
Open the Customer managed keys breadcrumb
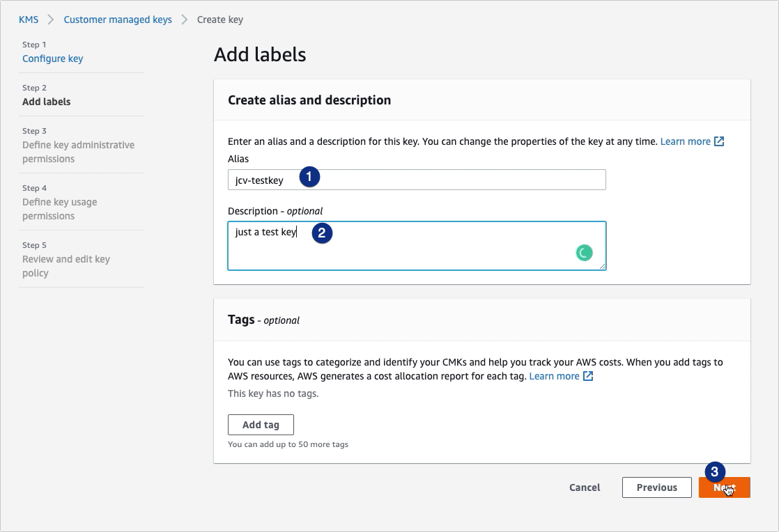[117, 19]
